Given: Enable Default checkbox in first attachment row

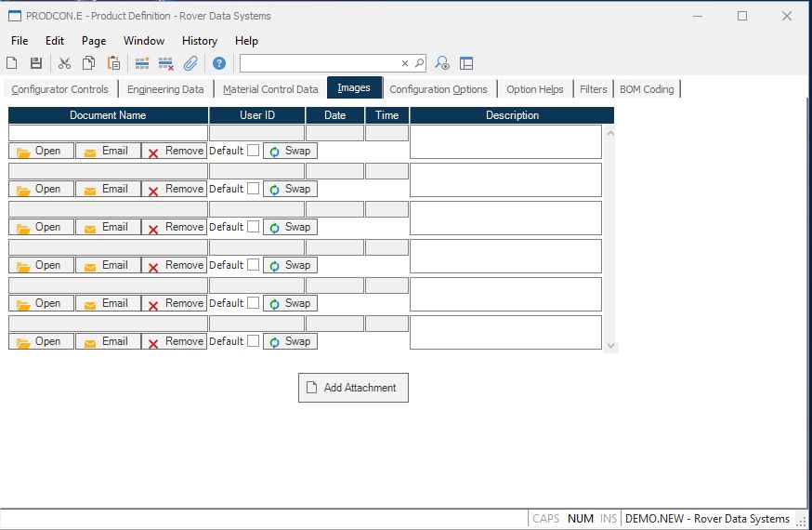Looking at the screenshot, I should [253, 151].
